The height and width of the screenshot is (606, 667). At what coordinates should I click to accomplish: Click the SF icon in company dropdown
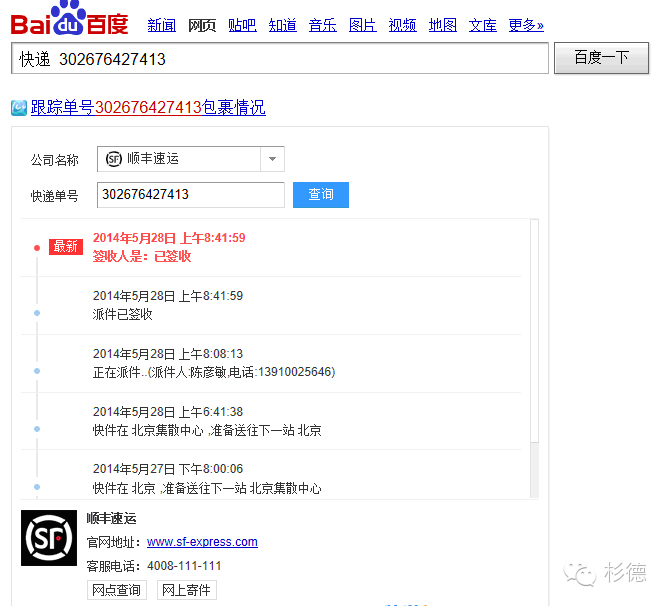114,159
